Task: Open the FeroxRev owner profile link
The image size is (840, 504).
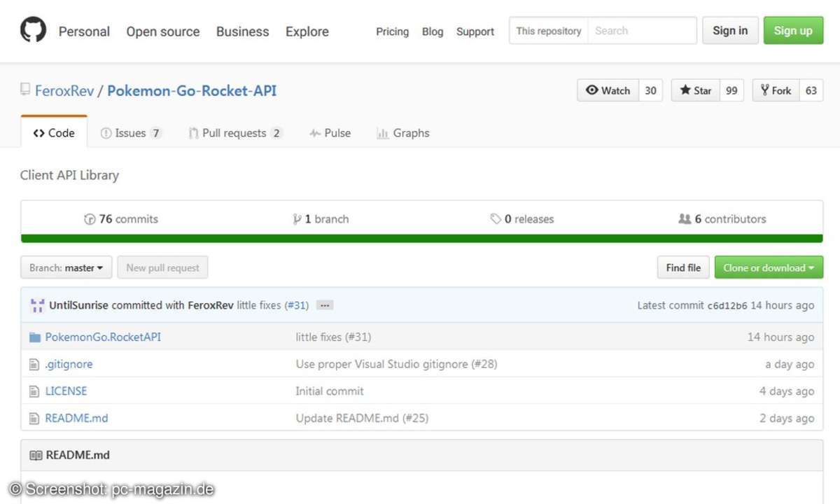Action: click(64, 90)
